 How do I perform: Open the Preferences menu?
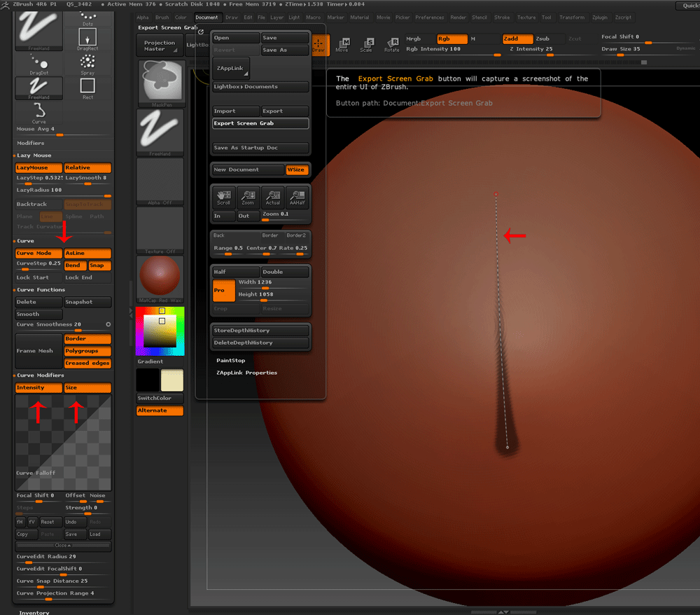click(x=430, y=18)
